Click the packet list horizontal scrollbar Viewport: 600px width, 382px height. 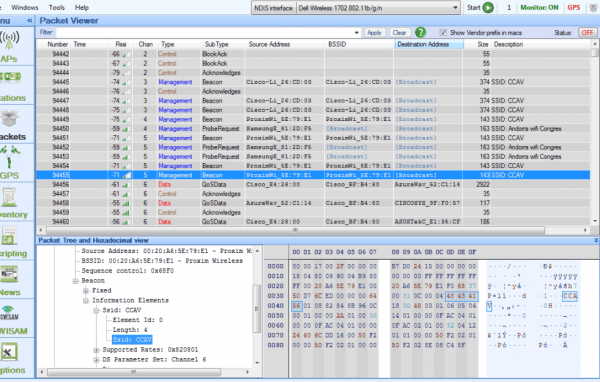(295, 230)
